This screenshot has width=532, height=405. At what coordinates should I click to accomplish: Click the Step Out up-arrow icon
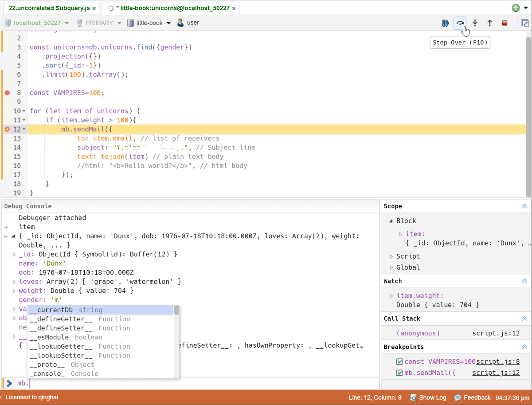coord(490,23)
